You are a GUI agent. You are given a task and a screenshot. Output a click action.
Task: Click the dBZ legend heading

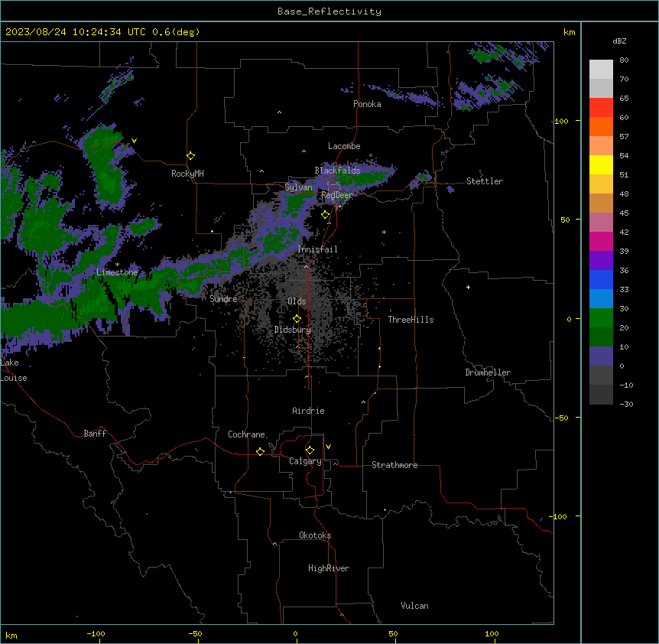(x=619, y=41)
